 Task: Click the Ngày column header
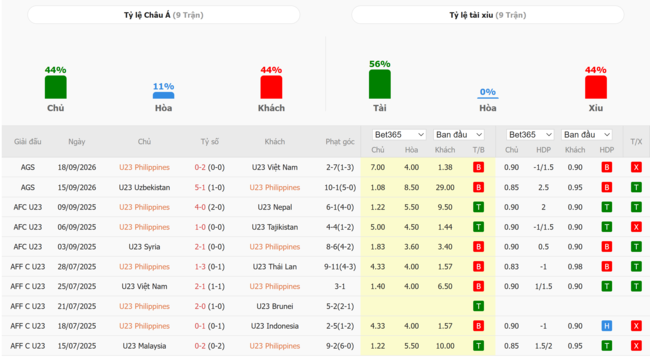tap(77, 141)
